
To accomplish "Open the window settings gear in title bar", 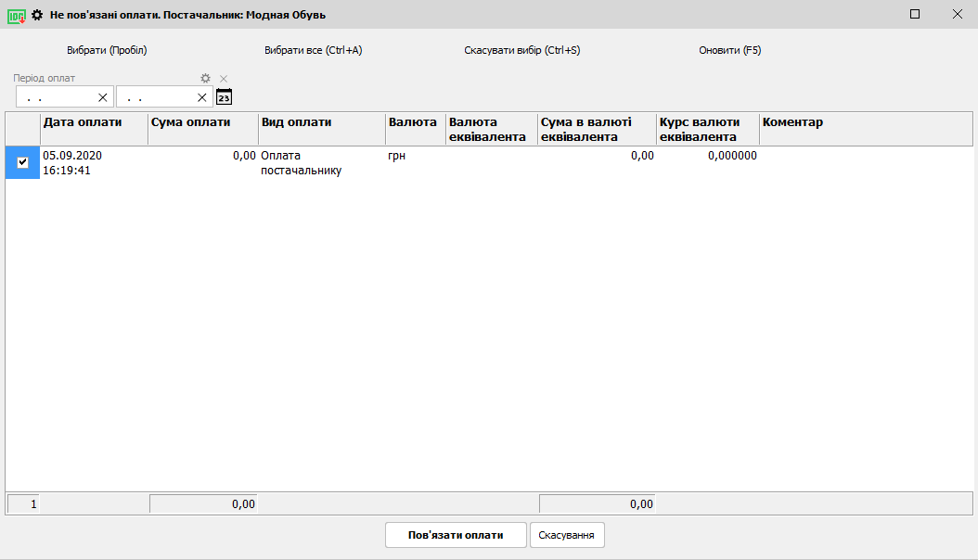I will [37, 15].
